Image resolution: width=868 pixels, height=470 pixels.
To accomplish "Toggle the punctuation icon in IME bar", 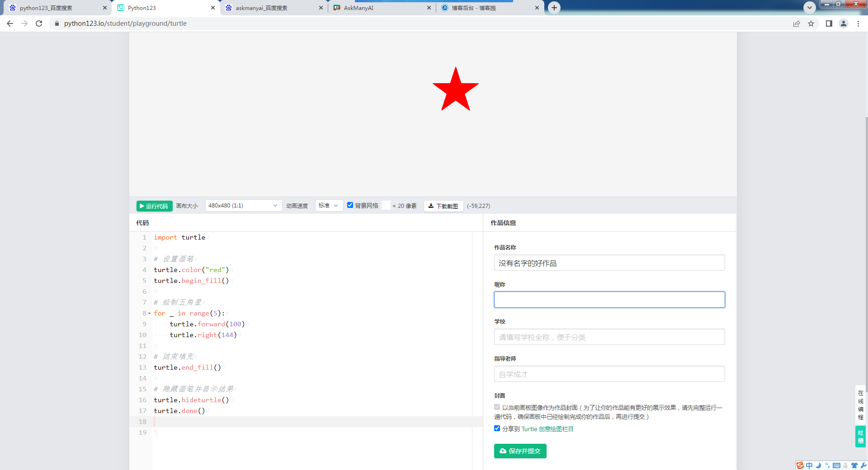I will point(827,465).
